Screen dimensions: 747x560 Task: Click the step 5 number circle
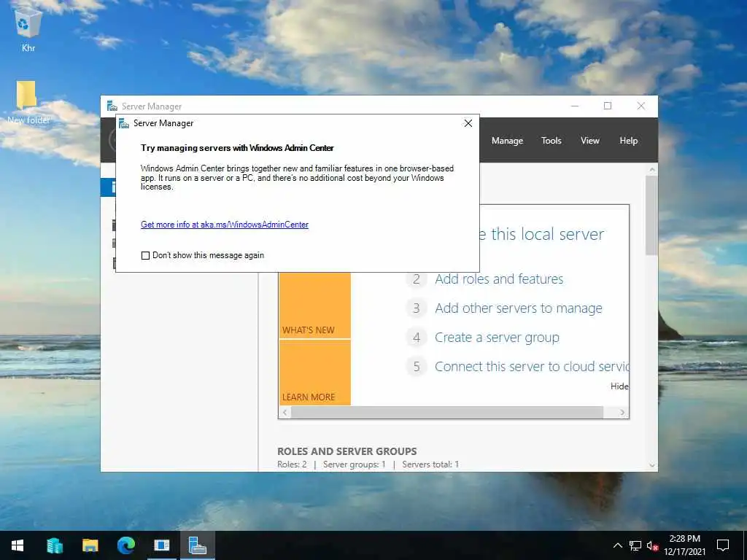coord(417,367)
